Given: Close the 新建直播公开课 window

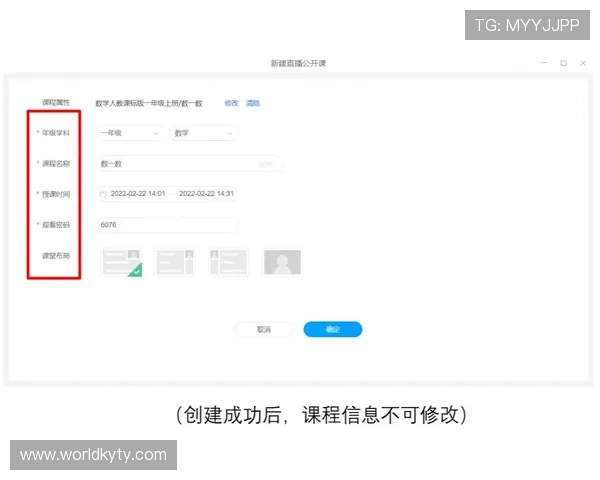Looking at the screenshot, I should 583,63.
